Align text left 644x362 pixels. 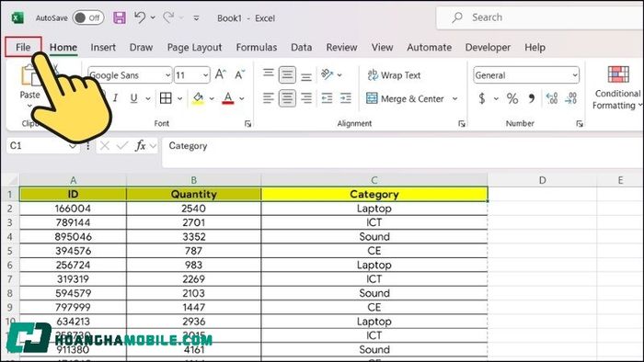click(x=269, y=98)
